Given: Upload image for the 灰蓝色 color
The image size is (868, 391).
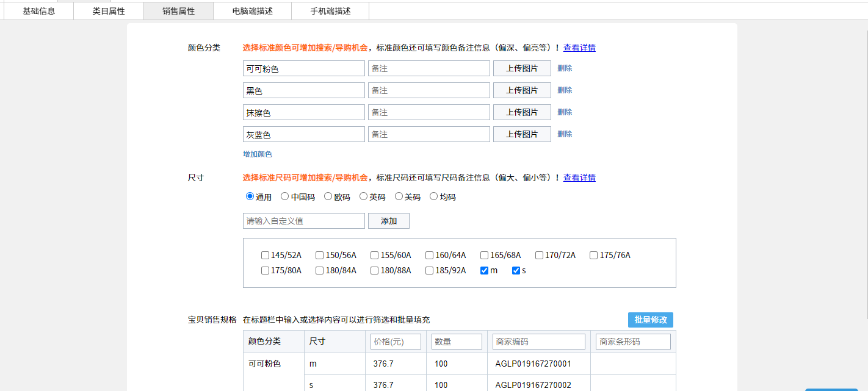Looking at the screenshot, I should tap(522, 134).
